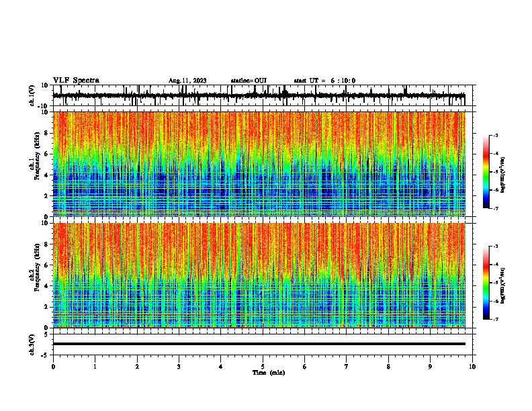Select the date text "Aug.11, 2023"
Viewport: 532px width, 411px height.
(x=187, y=81)
